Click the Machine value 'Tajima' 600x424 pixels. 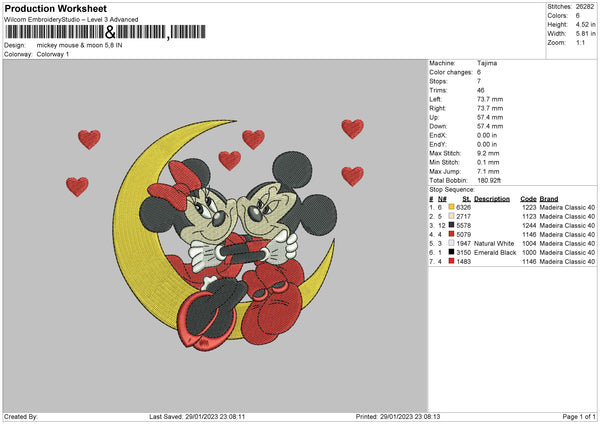(487, 63)
